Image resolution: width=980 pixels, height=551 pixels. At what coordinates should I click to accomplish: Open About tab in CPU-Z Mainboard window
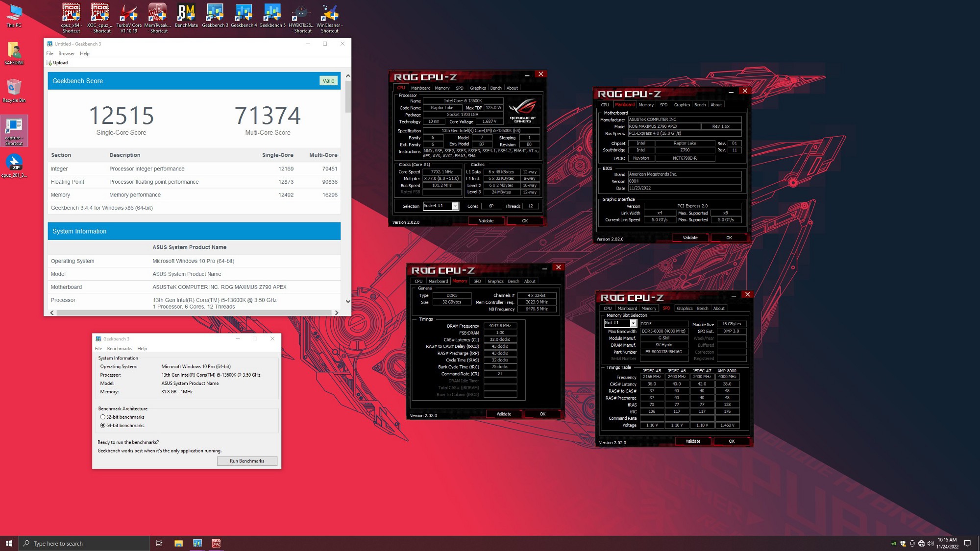point(716,105)
